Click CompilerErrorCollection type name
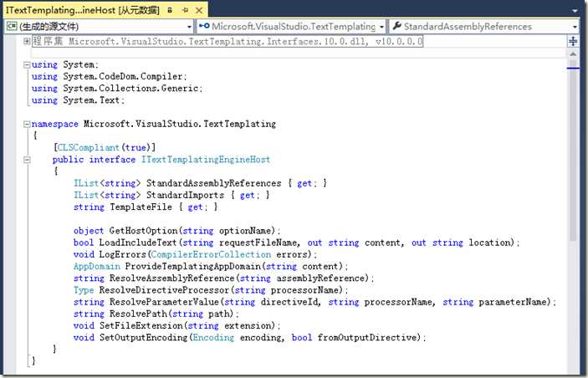The height and width of the screenshot is (378, 588). [211, 254]
